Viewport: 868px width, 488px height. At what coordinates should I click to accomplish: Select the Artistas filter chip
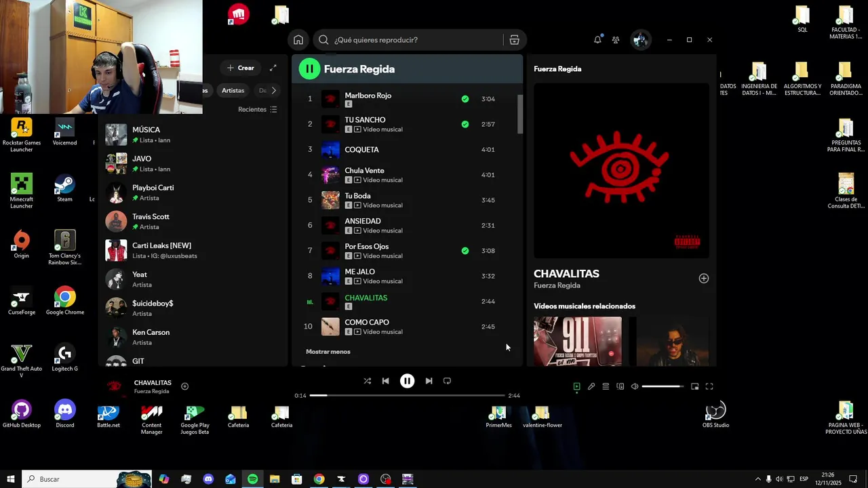(x=233, y=90)
